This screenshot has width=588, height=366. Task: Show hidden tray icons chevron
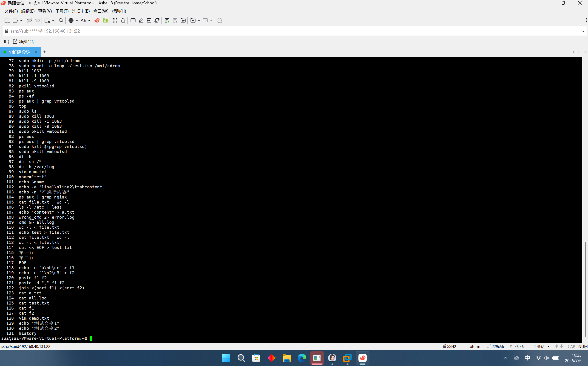click(505, 358)
